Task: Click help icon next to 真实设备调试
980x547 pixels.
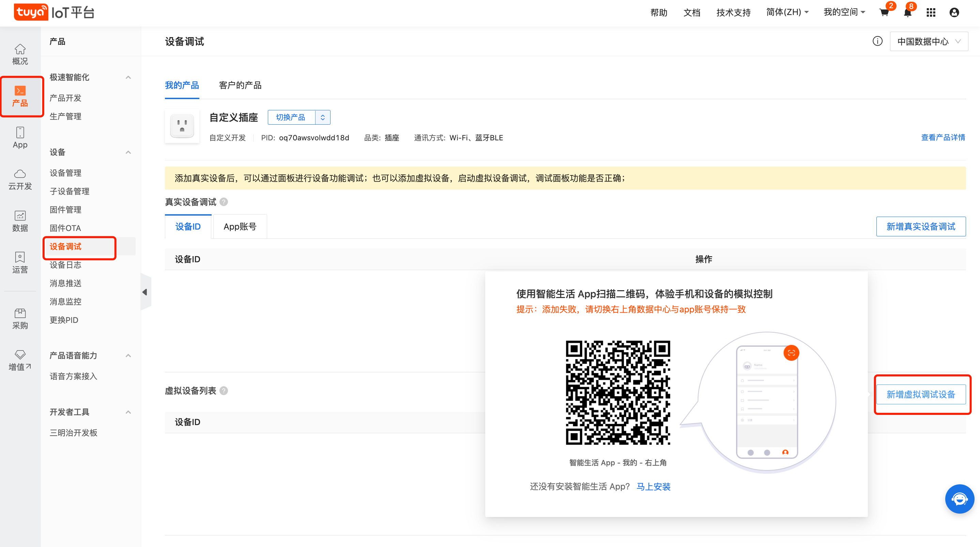Action: point(224,202)
